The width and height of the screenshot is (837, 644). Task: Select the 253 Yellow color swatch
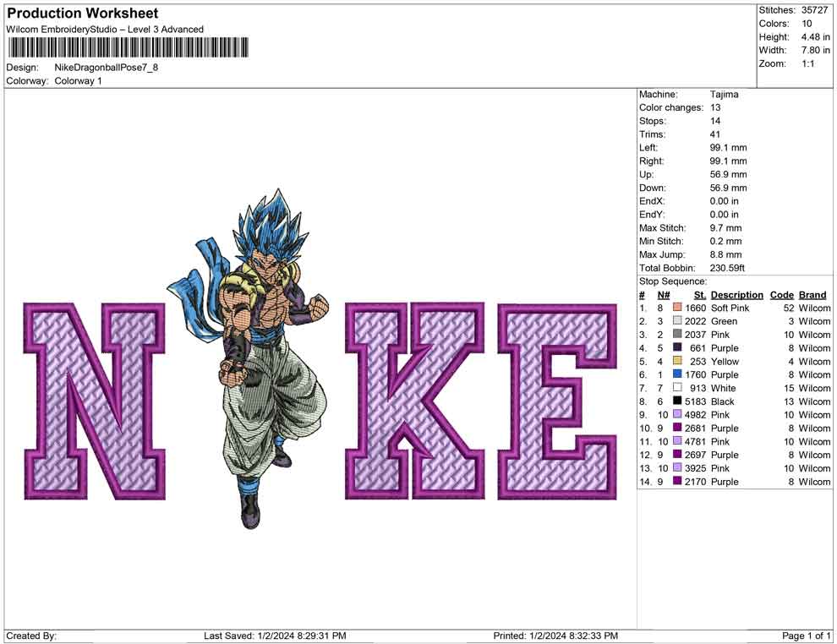click(x=677, y=361)
